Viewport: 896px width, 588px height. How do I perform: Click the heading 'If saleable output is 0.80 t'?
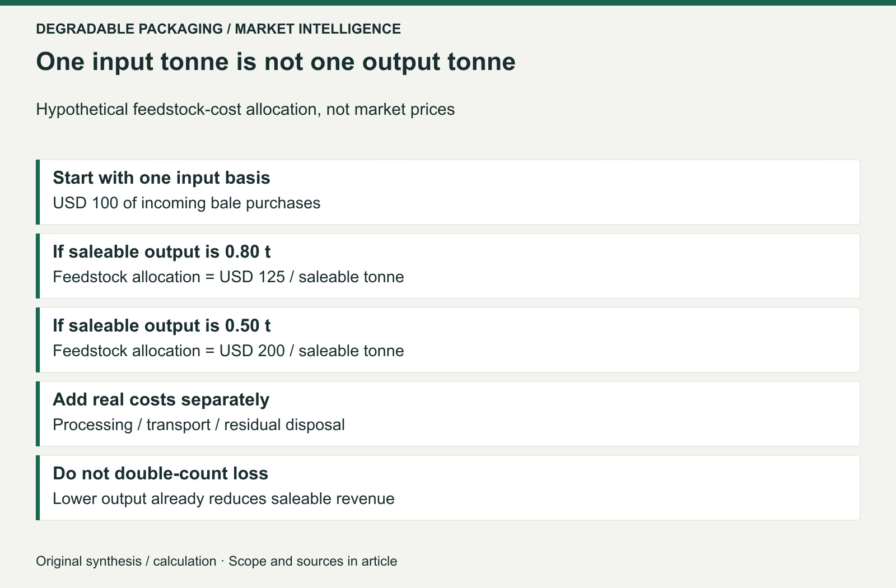coord(161,251)
